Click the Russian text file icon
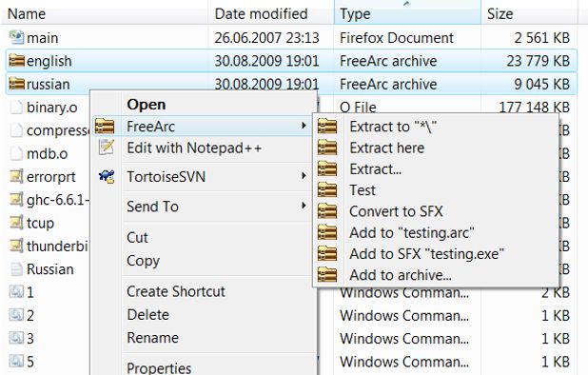This screenshot has height=375, width=588. coord(16,268)
